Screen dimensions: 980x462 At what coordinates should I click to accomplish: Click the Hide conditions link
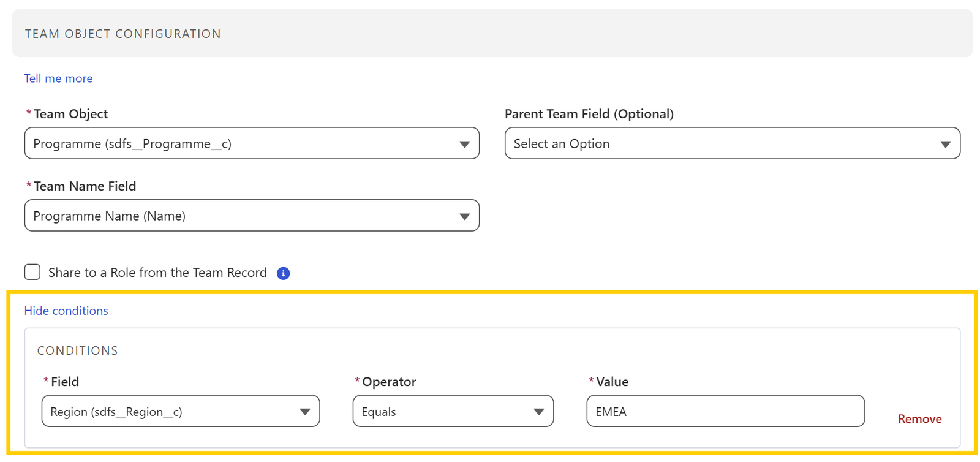[x=66, y=311]
